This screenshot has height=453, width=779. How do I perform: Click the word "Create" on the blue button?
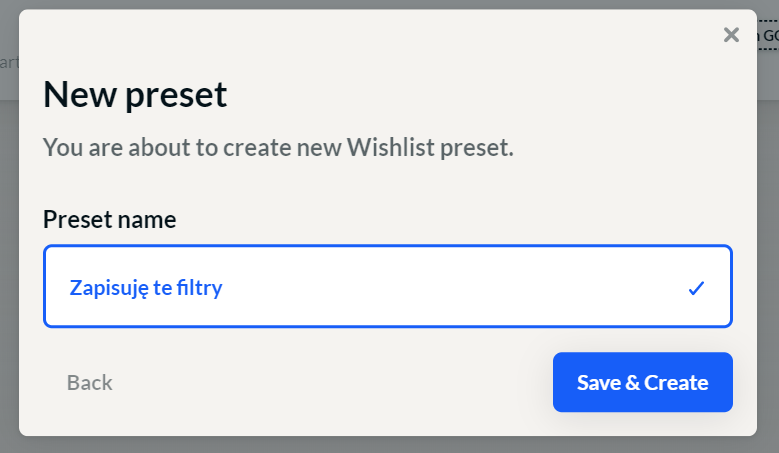coord(676,382)
